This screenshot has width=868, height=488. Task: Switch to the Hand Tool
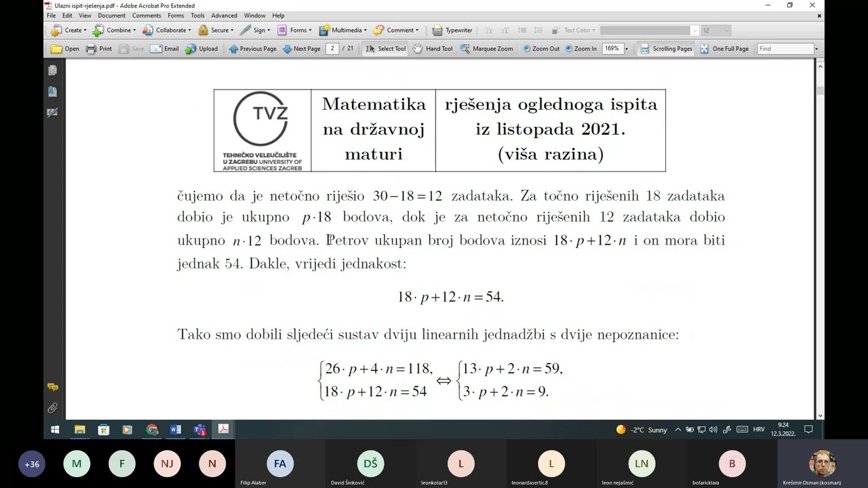click(x=433, y=49)
